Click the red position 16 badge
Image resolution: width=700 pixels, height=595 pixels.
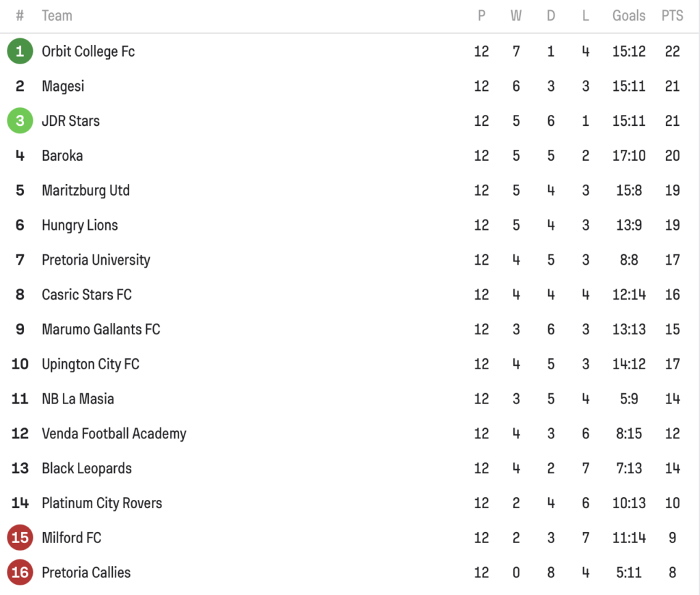20,572
